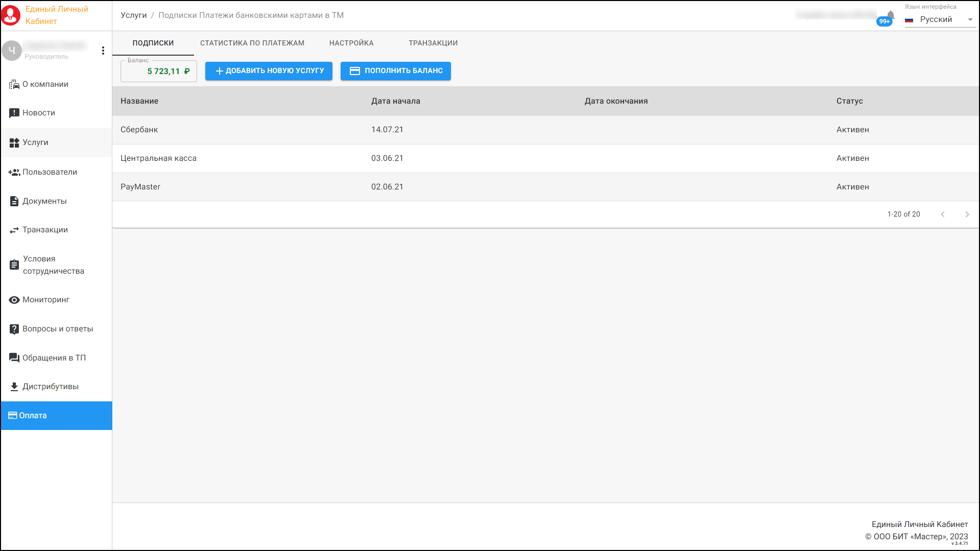
Task: Click the Новости news icon
Action: point(14,113)
